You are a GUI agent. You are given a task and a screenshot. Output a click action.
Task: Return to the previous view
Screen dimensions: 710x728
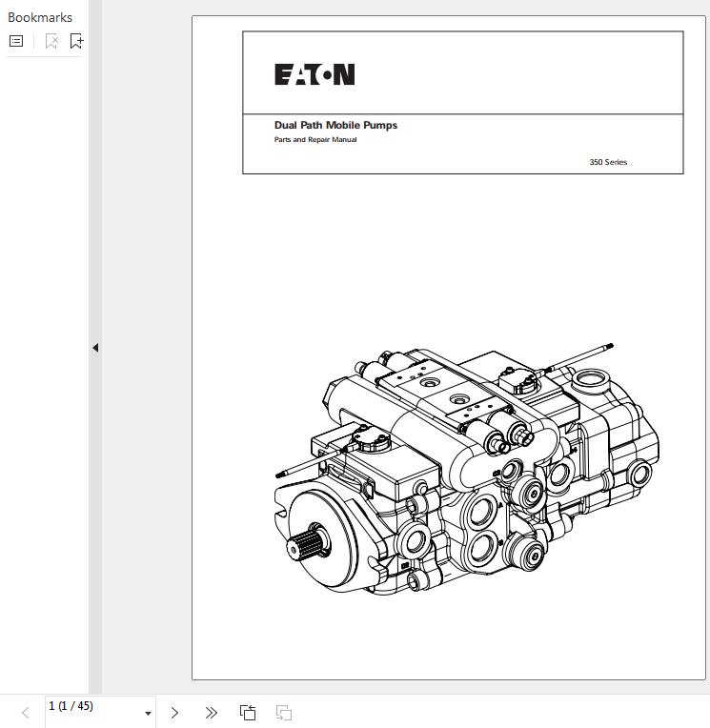click(x=248, y=713)
